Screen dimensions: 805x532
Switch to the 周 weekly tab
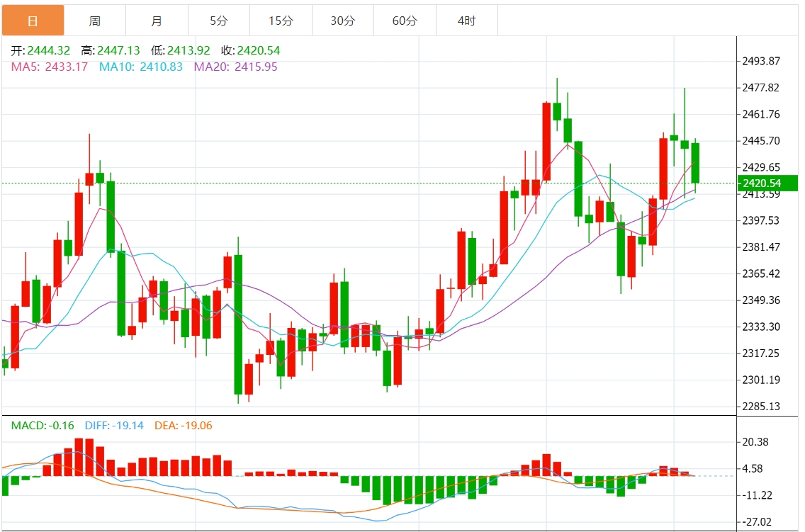[x=95, y=21]
